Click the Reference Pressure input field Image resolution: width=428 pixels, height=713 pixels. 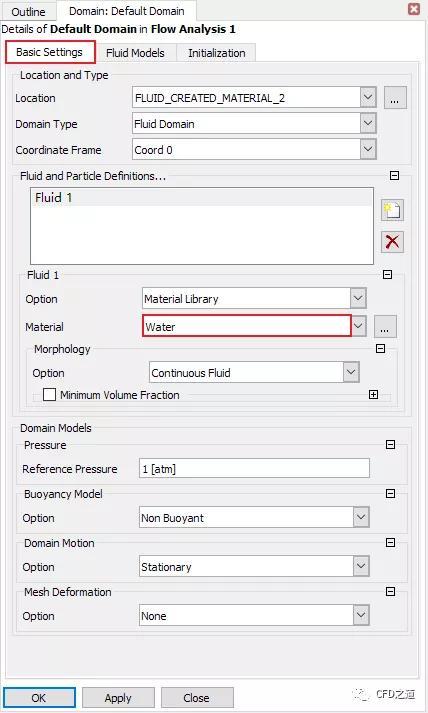[x=254, y=468]
